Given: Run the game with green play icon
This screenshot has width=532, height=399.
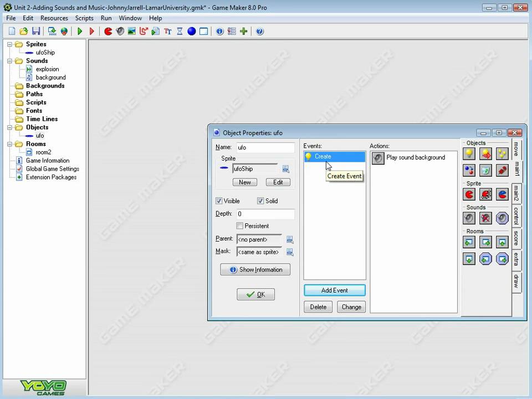Looking at the screenshot, I should 80,32.
